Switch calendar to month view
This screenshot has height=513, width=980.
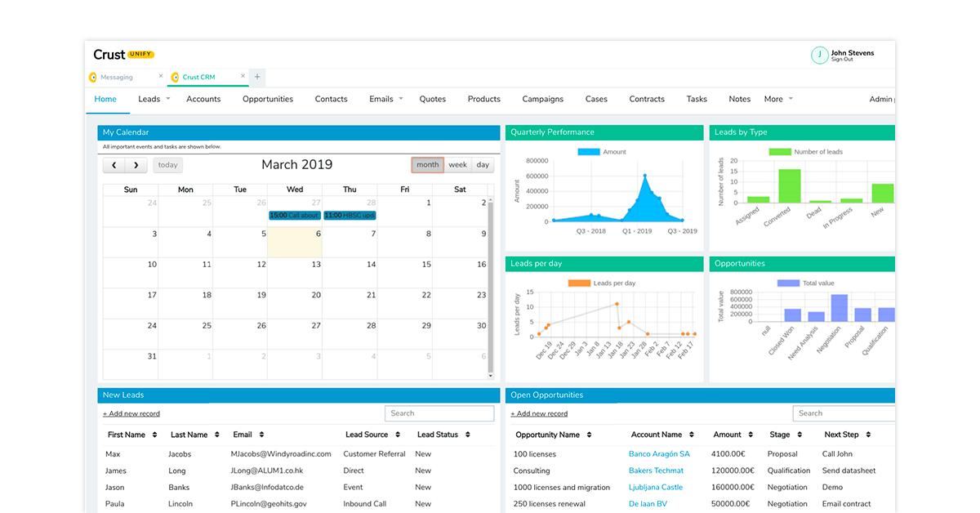tap(427, 165)
